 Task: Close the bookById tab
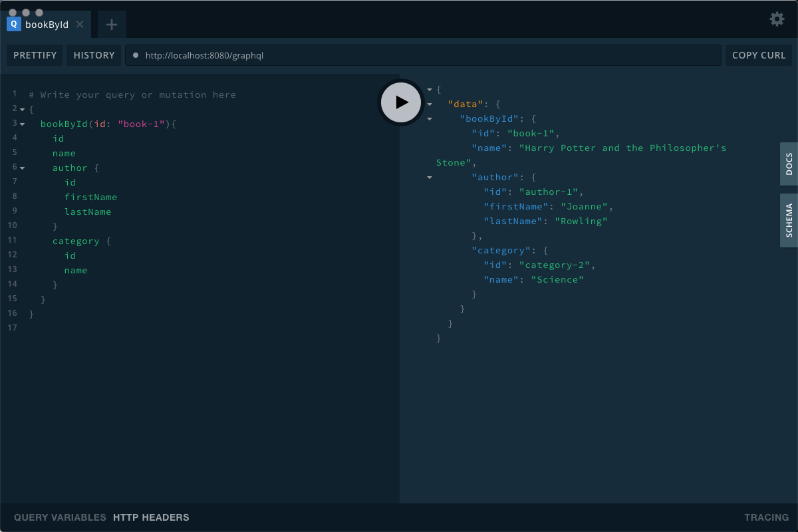(80, 25)
